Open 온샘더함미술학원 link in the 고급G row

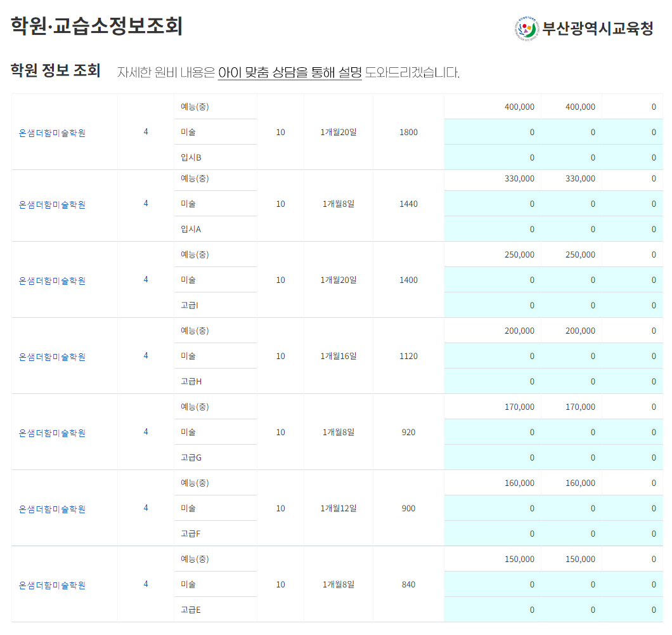[x=52, y=433]
